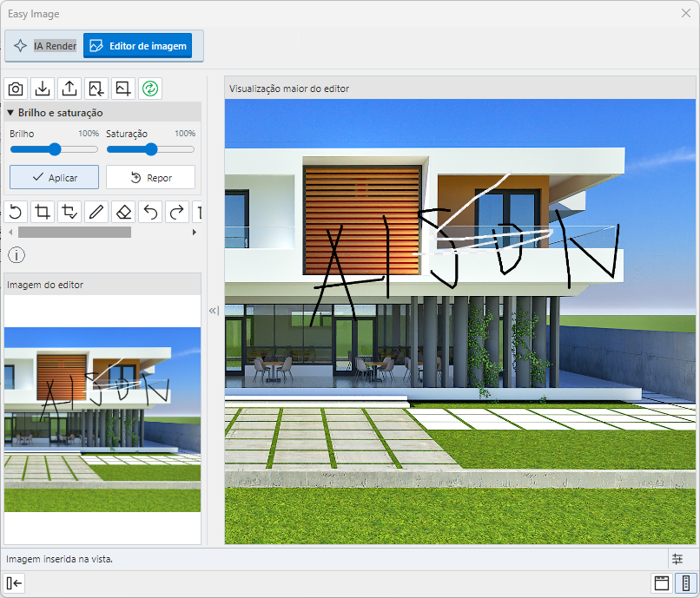Select the pencil drawing tool
Image resolution: width=700 pixels, height=598 pixels.
96,212
